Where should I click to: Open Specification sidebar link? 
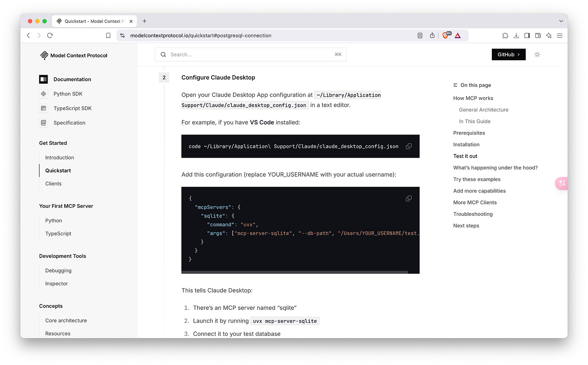(69, 123)
